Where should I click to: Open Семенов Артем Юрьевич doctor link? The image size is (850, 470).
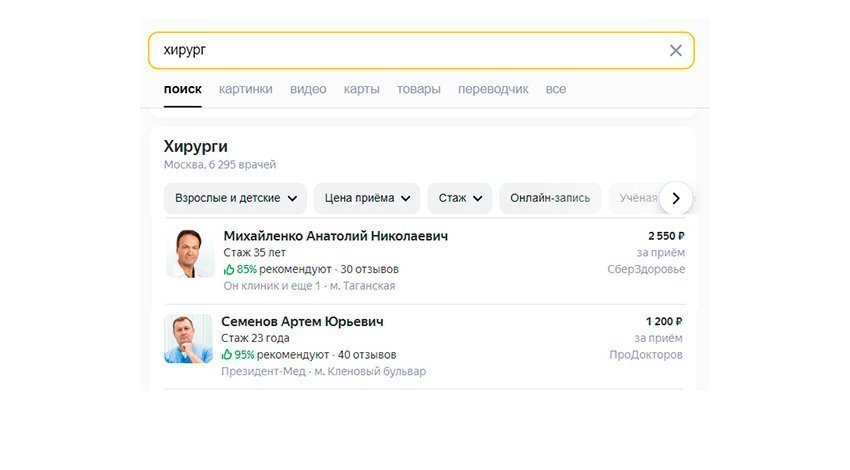pos(302,322)
